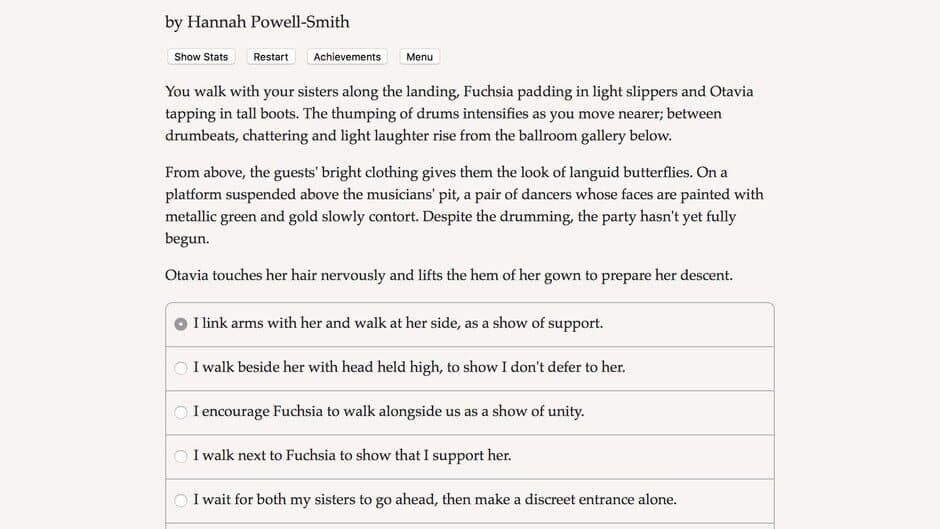Select the 'link arms with her' radio button

(181, 324)
